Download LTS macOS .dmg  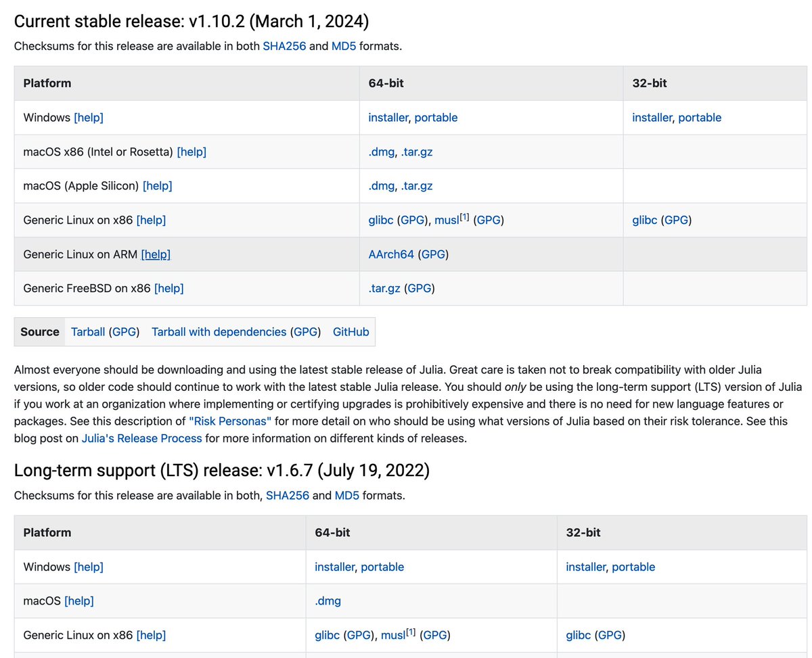[328, 601]
